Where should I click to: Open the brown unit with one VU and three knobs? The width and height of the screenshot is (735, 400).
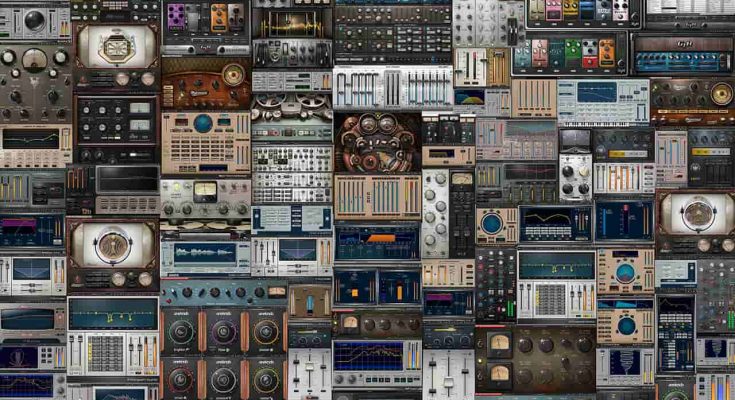click(377, 324)
